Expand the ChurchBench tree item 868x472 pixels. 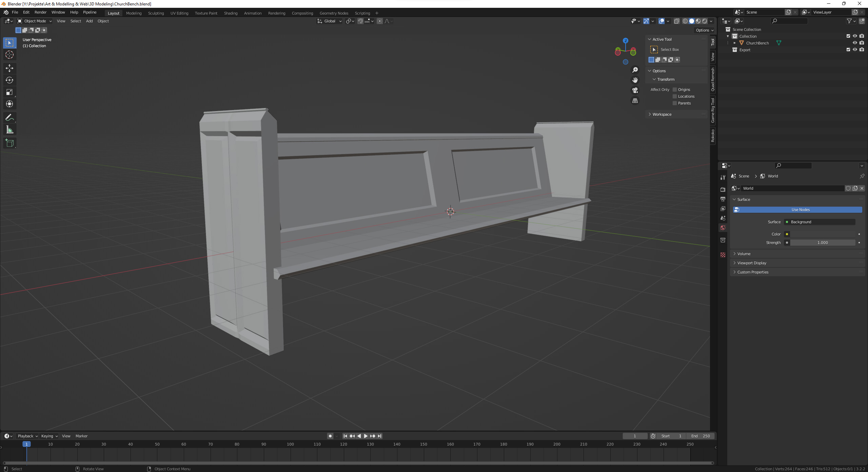[734, 43]
